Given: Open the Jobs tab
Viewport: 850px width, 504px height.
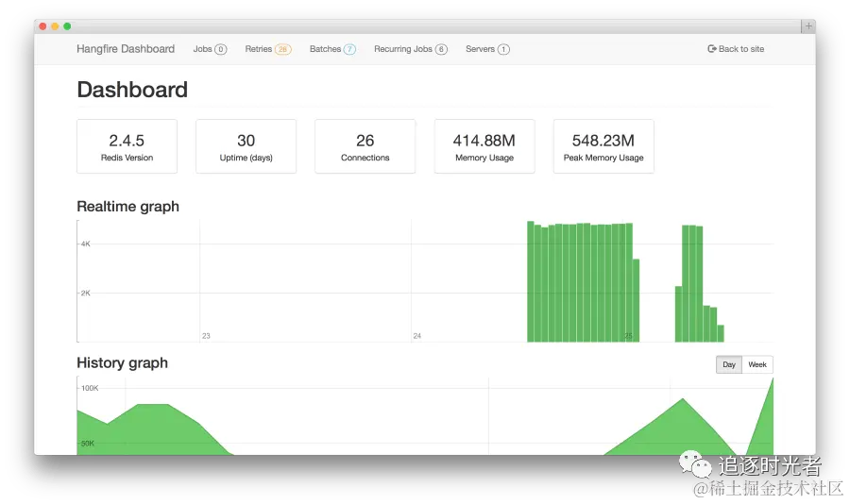Looking at the screenshot, I should [x=202, y=49].
